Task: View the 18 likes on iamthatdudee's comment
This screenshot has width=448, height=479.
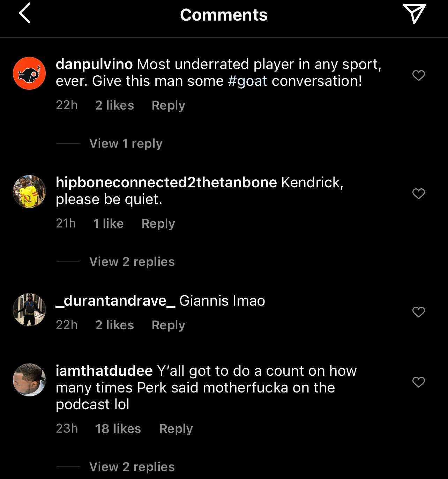Action: [118, 428]
